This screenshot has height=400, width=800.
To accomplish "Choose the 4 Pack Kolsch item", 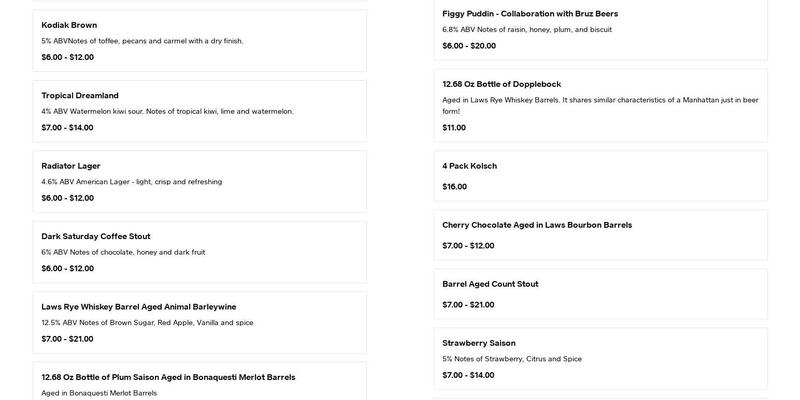I will click(470, 166).
